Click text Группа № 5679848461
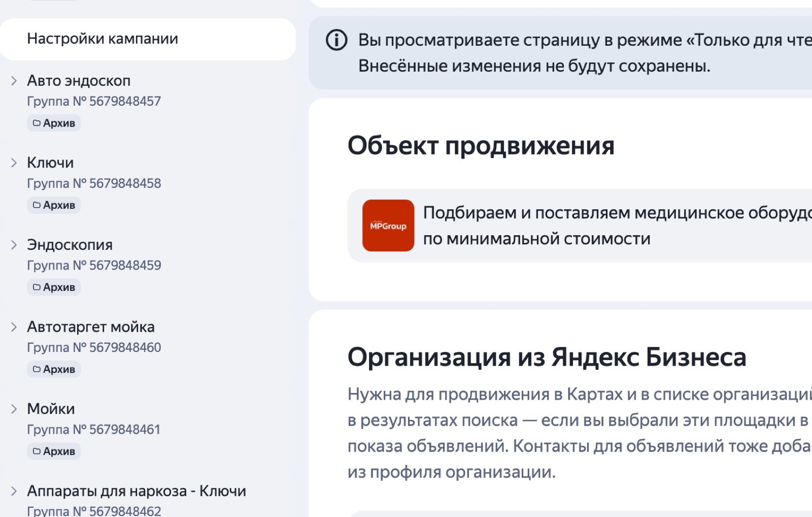This screenshot has height=517, width=812. [94, 430]
